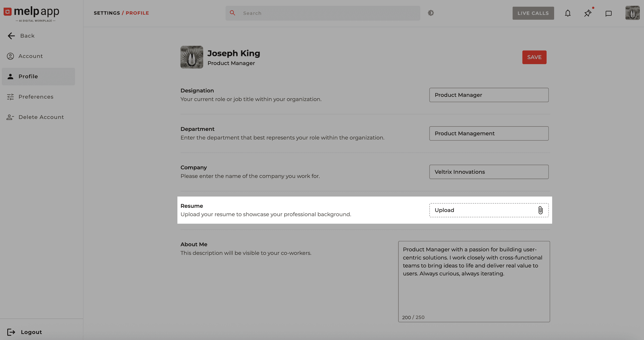Attach a file using the paperclip icon
The width and height of the screenshot is (644, 340).
pos(540,210)
